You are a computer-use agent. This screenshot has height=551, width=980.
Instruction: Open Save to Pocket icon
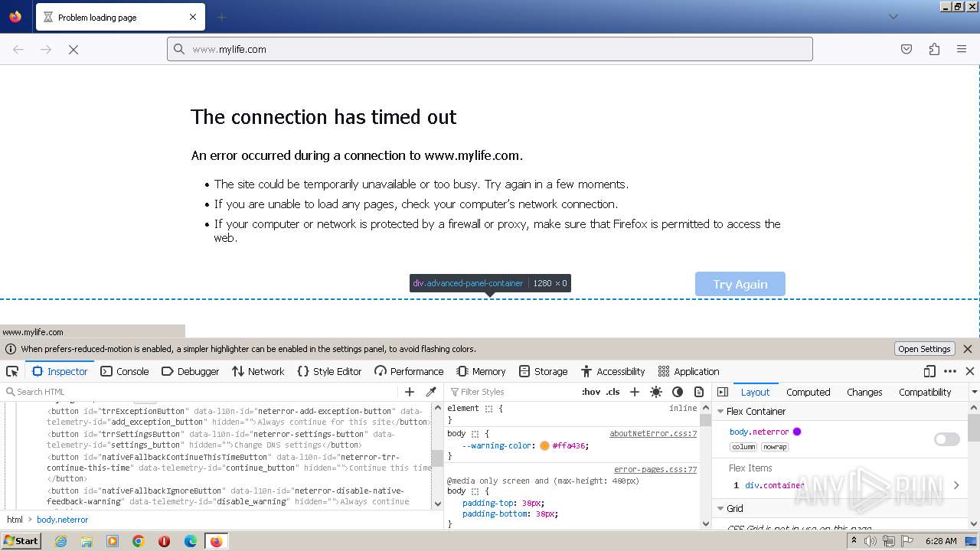click(x=906, y=49)
